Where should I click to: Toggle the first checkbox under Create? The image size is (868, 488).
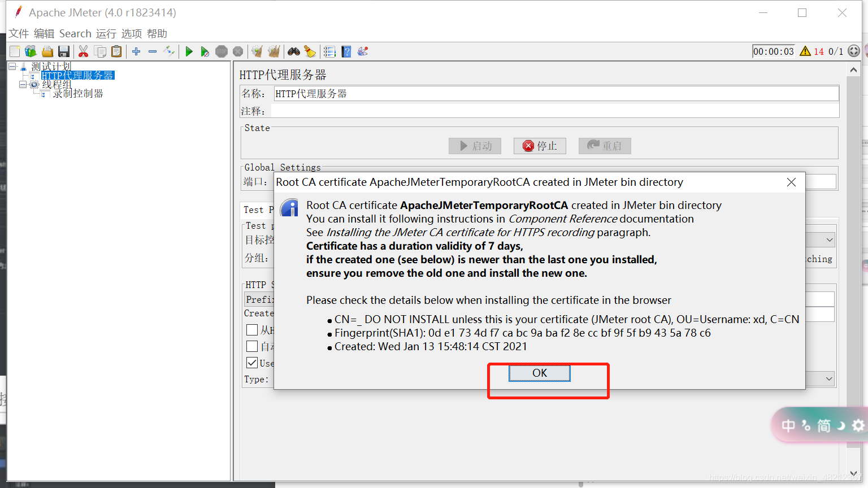point(252,330)
